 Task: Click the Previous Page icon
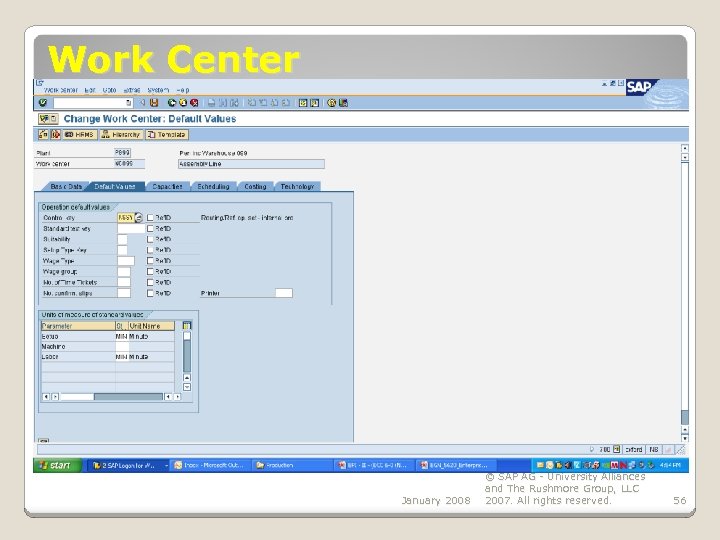pyautogui.click(x=263, y=103)
